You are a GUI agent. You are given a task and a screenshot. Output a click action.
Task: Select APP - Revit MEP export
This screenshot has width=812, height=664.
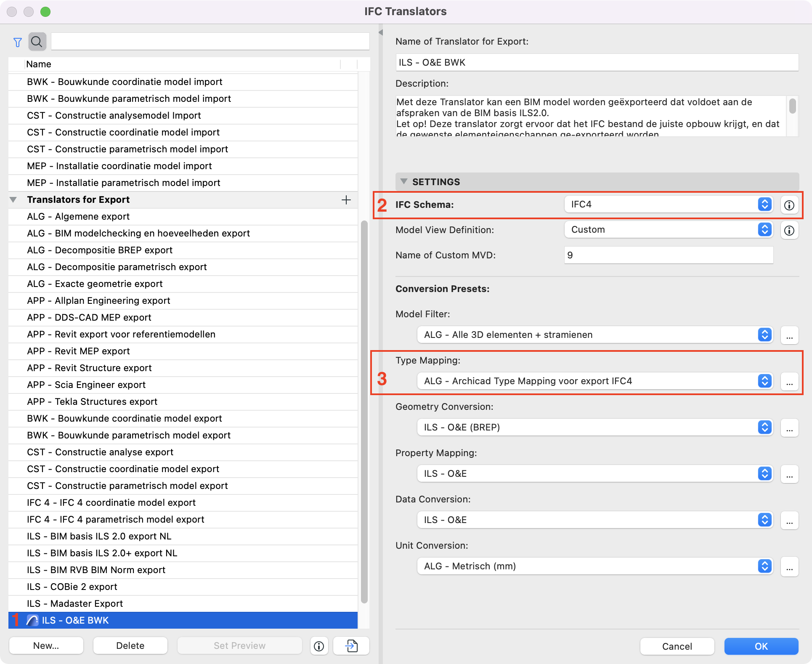[x=183, y=351]
